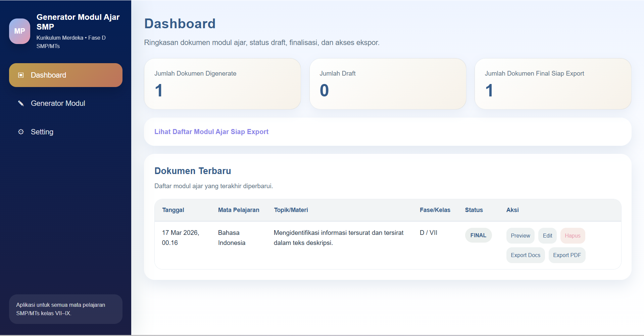Click the FINAL status badge
This screenshot has width=644, height=336.
coord(478,235)
